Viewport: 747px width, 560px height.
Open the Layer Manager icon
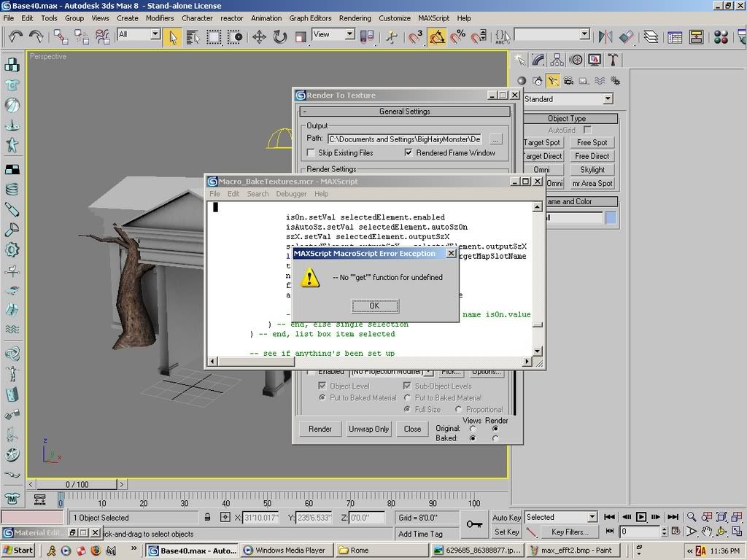pyautogui.click(x=651, y=37)
